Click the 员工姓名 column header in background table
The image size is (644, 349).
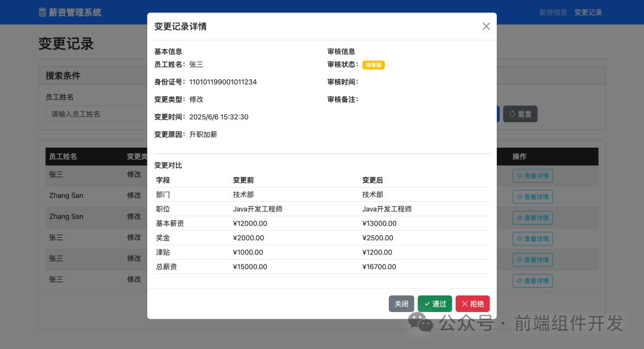(63, 156)
